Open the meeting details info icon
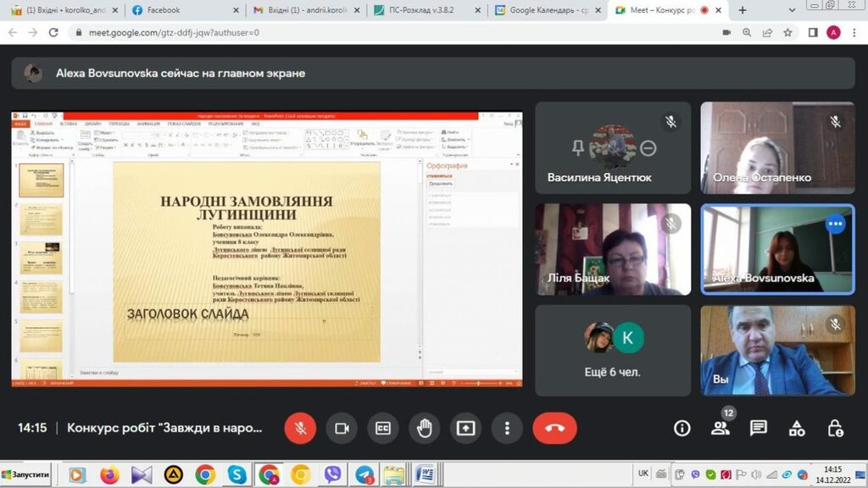This screenshot has width=868, height=488. (682, 428)
